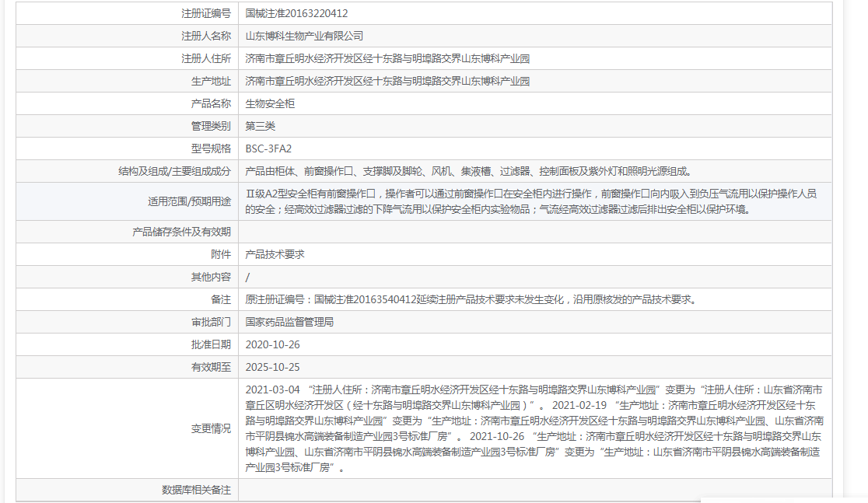Click the 审批部门 label

click(x=211, y=322)
